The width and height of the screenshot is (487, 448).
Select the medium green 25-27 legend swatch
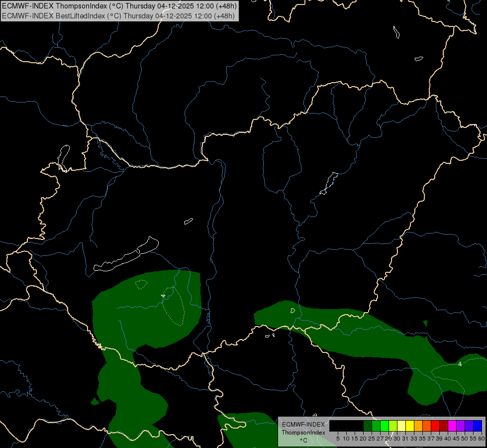[x=376, y=426]
